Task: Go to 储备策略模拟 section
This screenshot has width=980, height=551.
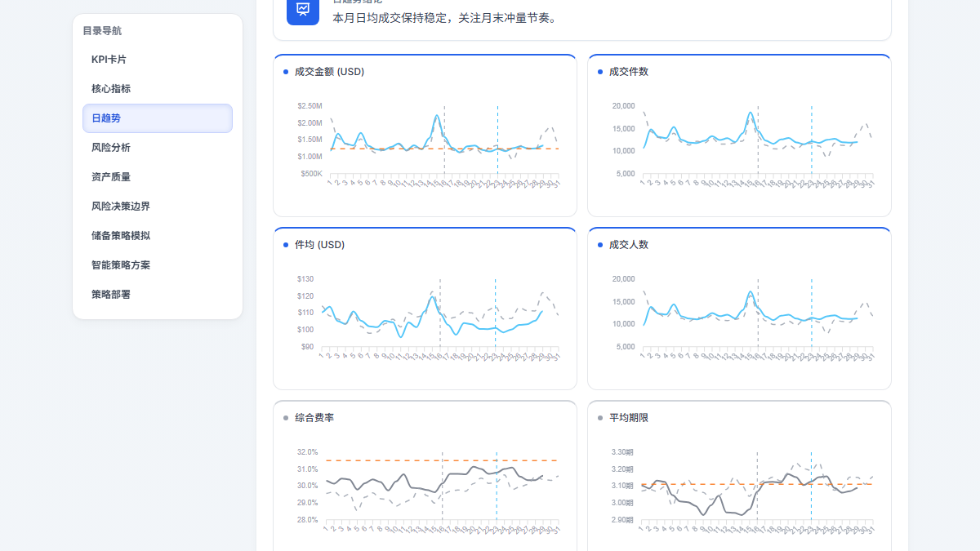Action: (158, 236)
